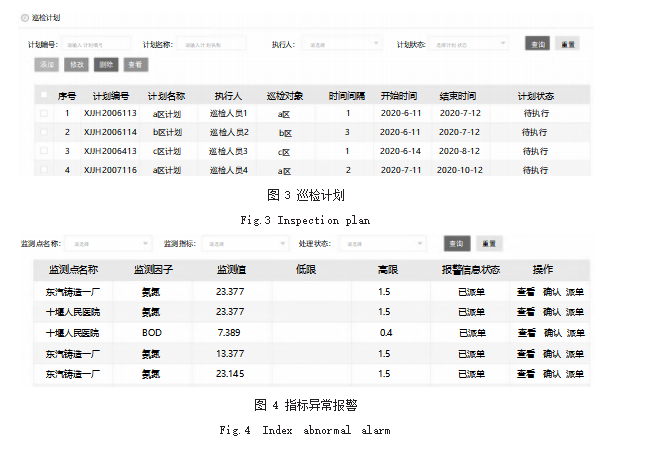Viewport: 647px width, 458px height.
Task: Check the row XJJH2006114 checkbox
Action: [44, 132]
